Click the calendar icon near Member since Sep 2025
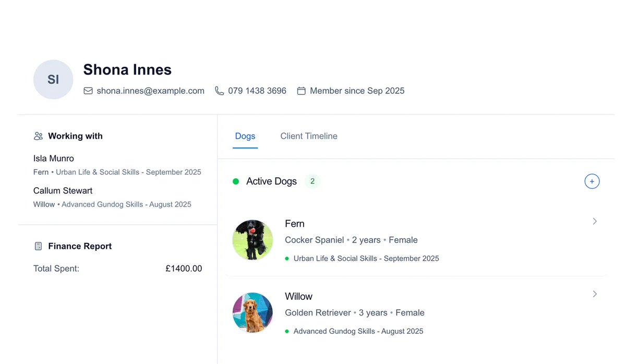This screenshot has height=364, width=626. pyautogui.click(x=301, y=90)
